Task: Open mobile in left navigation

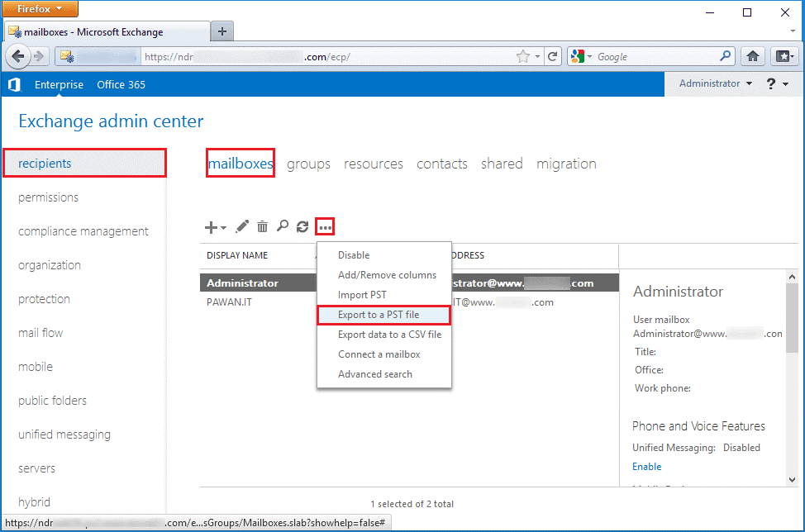Action: 36,367
